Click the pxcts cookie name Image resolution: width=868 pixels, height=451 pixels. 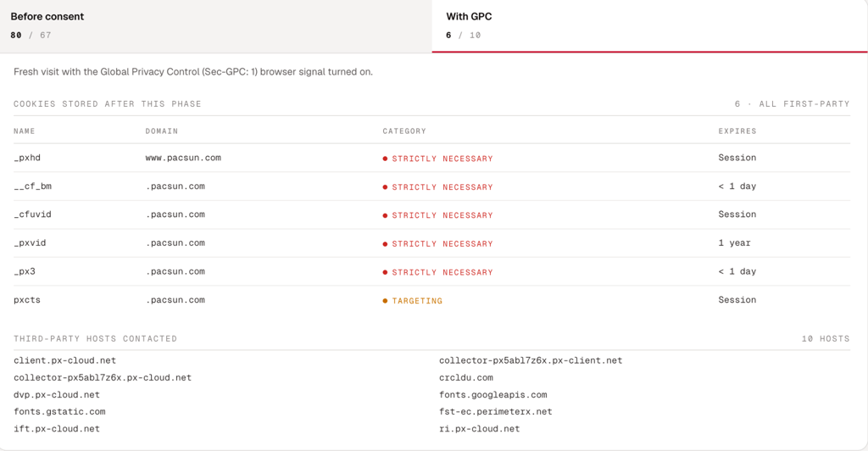[27, 300]
